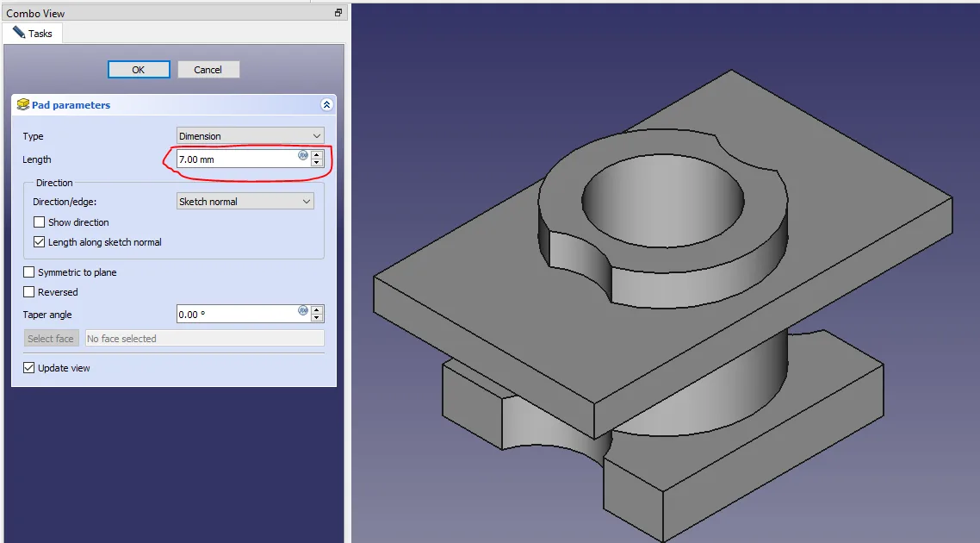Screen dimensions: 980x543
Task: Click the Pad parameters title text
Action: [71, 105]
